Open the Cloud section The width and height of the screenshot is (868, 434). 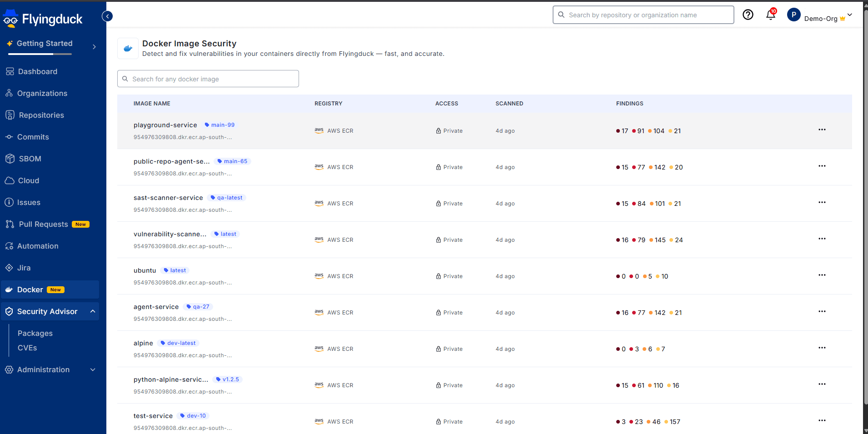pyautogui.click(x=28, y=180)
